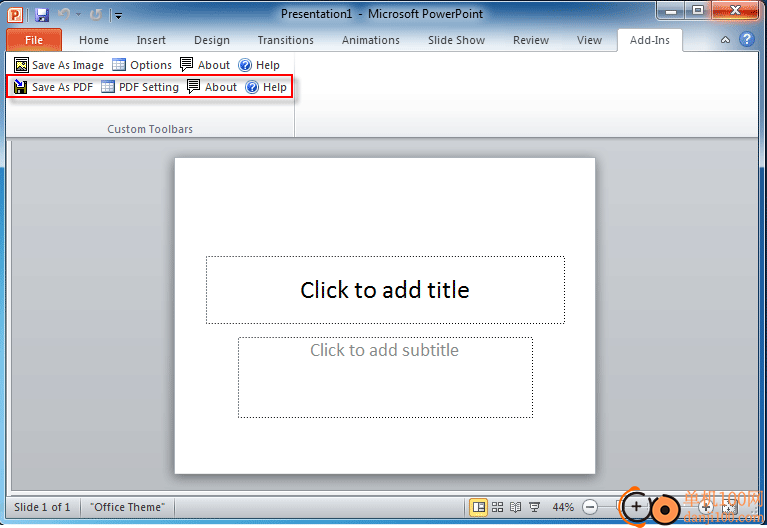Open the File tab
The width and height of the screenshot is (767, 528).
tap(34, 40)
